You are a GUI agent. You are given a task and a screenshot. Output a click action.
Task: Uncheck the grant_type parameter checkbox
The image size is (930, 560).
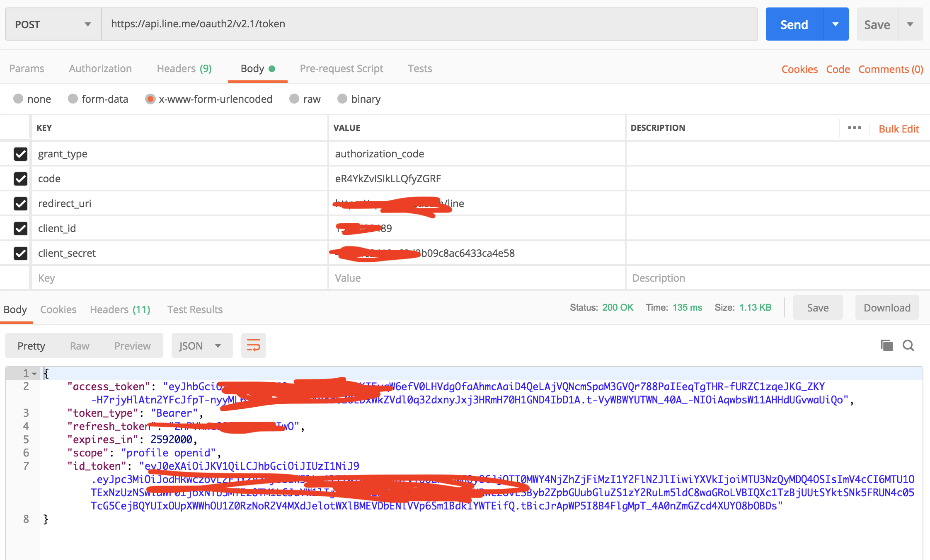coord(21,154)
